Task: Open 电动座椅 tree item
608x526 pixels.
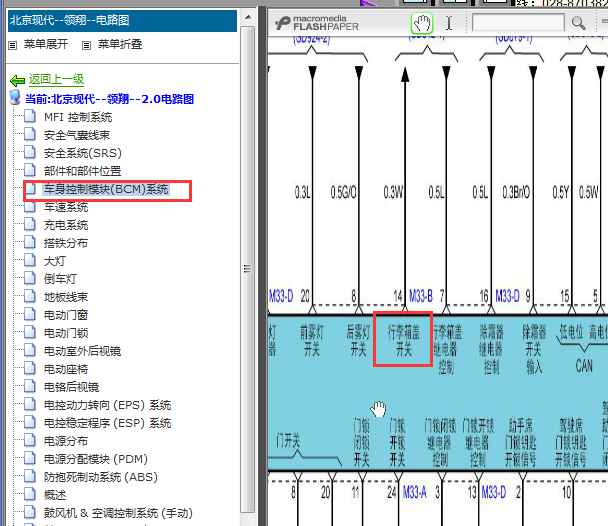Action: click(x=66, y=369)
